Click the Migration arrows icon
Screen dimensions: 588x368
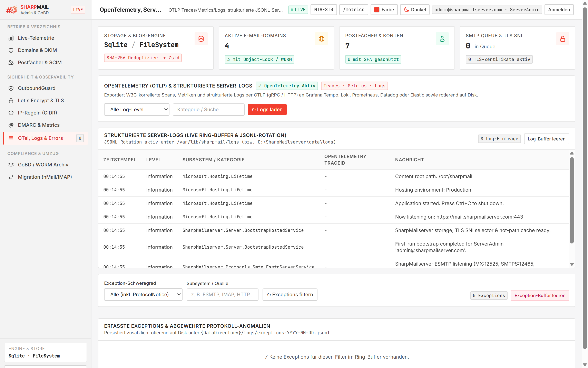point(11,177)
